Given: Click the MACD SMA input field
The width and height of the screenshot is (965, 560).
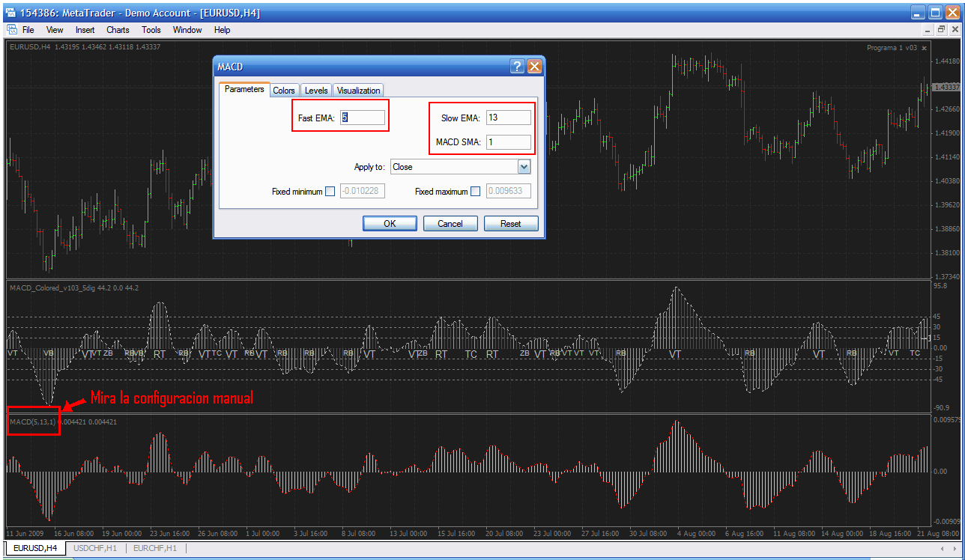Looking at the screenshot, I should tap(509, 141).
